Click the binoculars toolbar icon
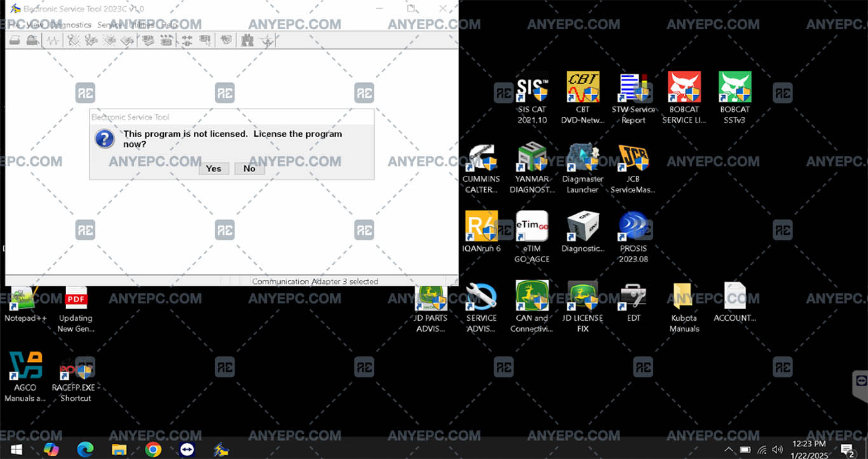 pyautogui.click(x=247, y=41)
